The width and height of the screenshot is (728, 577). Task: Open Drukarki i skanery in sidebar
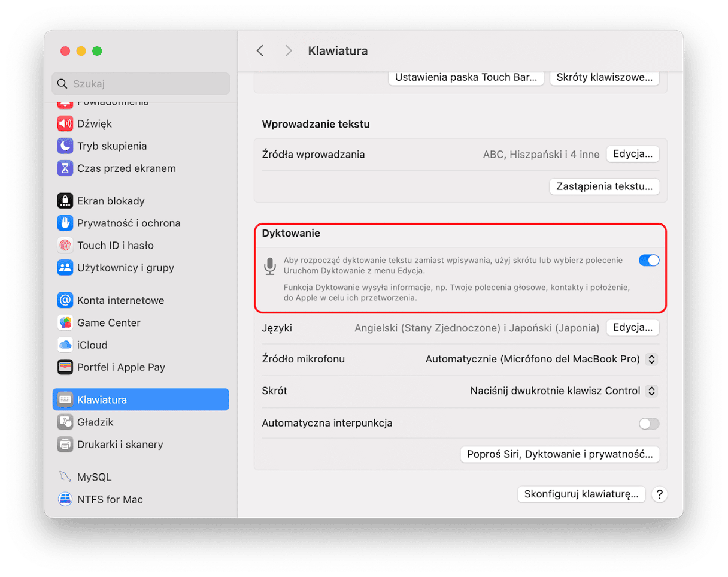120,445
